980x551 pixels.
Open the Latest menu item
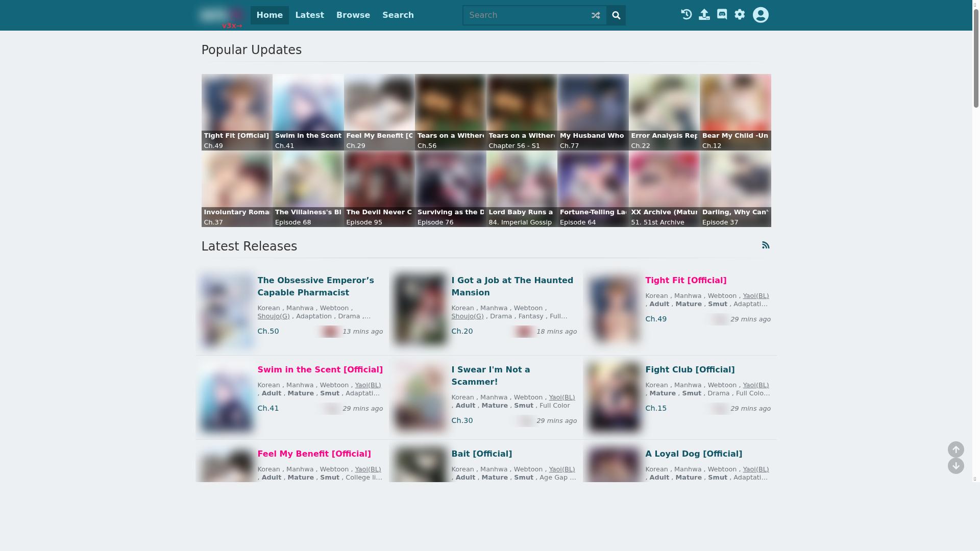[x=309, y=15]
